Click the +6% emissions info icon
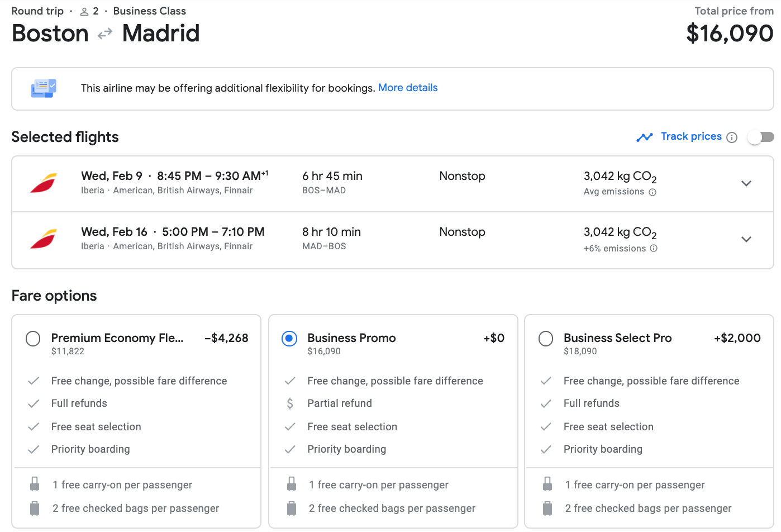Viewport: 781px width, 532px height. 653,248
